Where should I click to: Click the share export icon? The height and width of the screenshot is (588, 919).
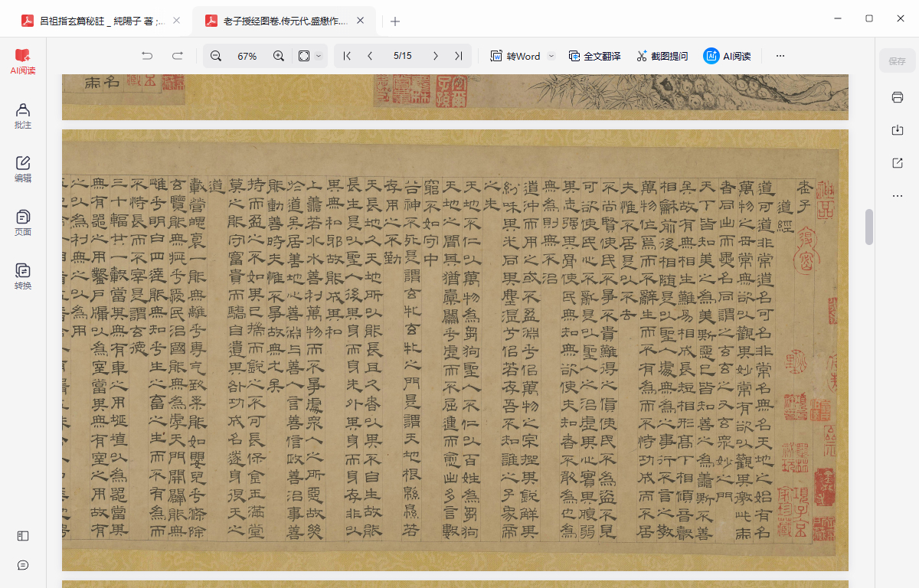coord(898,163)
